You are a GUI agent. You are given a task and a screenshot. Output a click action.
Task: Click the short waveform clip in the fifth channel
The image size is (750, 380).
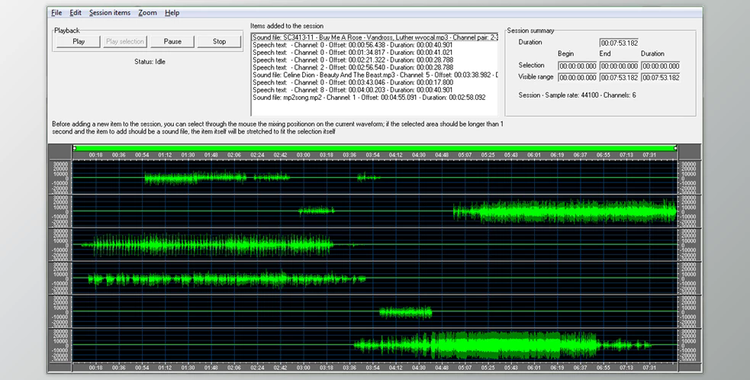[406, 313]
